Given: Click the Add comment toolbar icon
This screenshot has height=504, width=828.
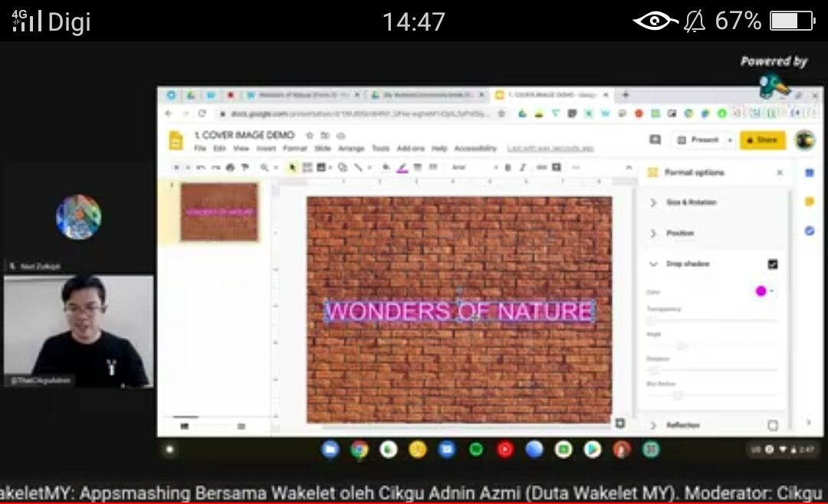Looking at the screenshot, I should pyautogui.click(x=557, y=167).
